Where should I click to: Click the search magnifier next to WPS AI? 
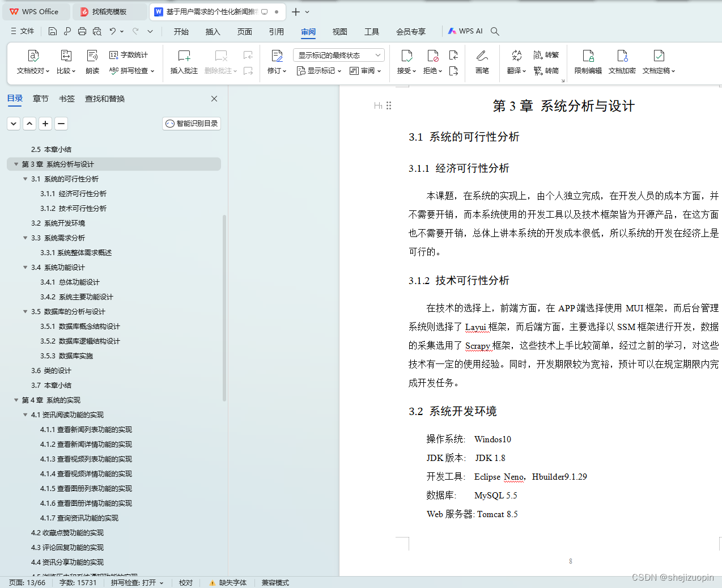[x=495, y=31]
